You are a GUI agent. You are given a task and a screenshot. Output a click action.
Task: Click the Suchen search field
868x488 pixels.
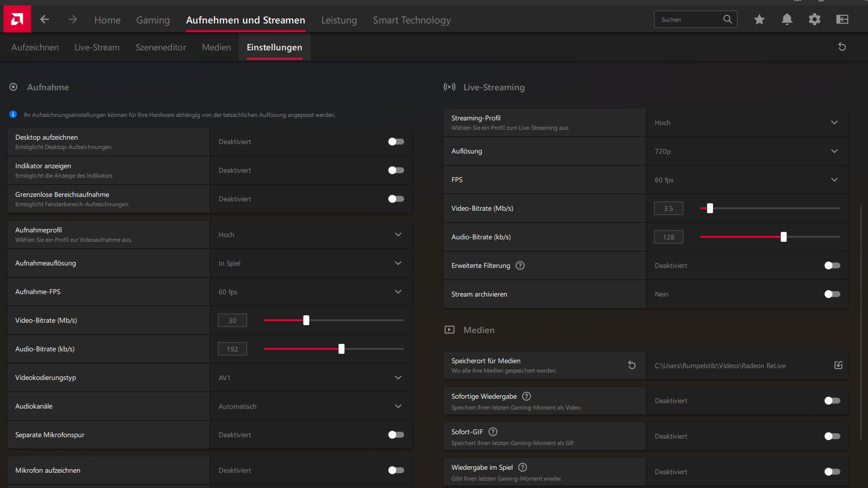[x=688, y=20]
